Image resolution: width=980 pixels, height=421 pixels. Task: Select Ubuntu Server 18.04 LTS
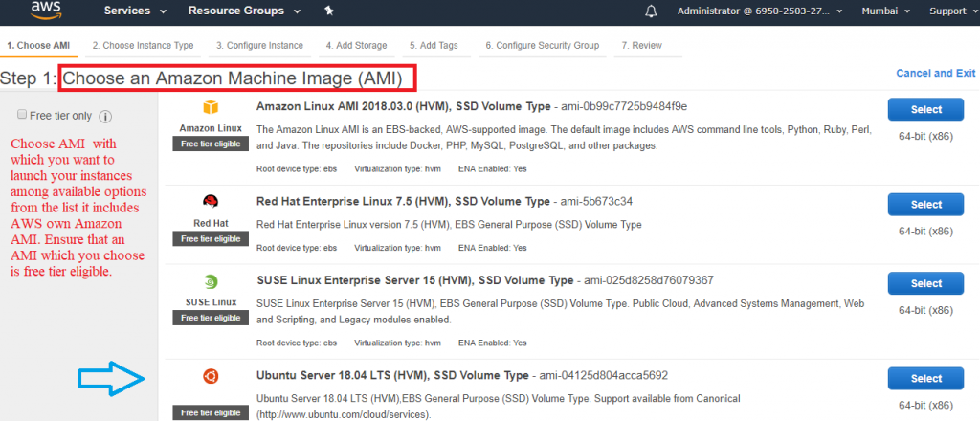click(925, 379)
